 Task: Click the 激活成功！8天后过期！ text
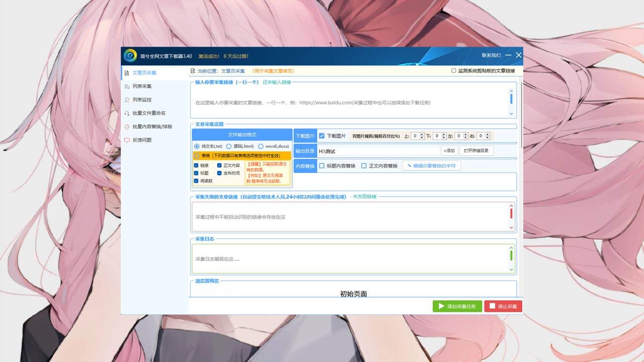pyautogui.click(x=223, y=56)
